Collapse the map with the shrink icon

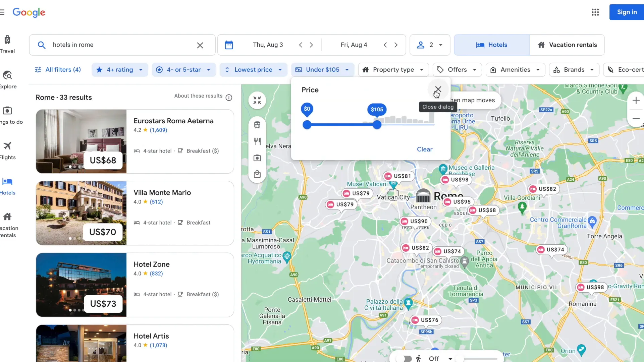point(257,100)
